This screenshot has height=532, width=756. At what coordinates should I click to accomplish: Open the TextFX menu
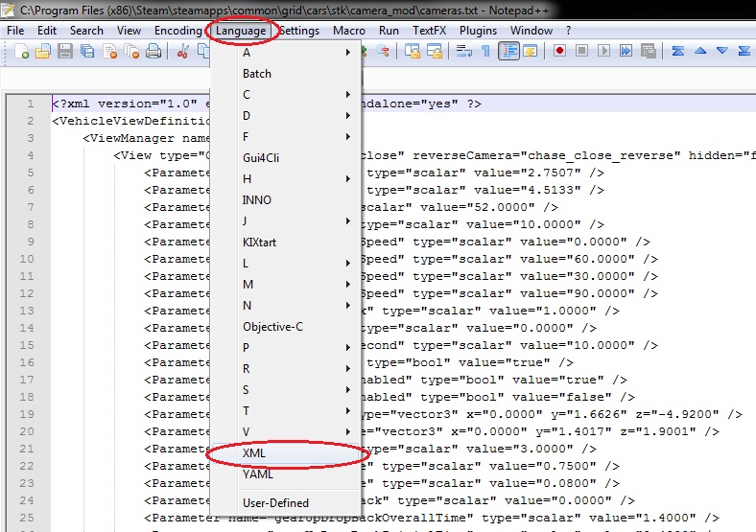point(429,31)
